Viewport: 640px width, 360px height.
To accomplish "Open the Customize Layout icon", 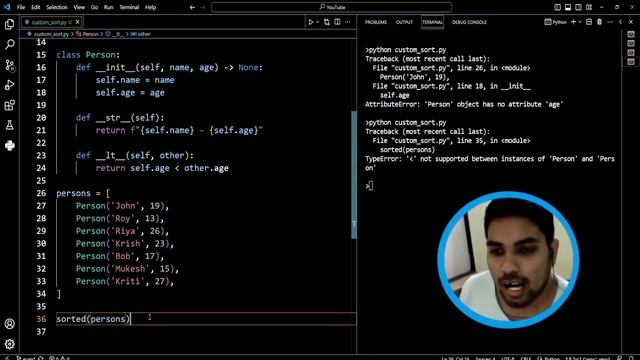I will [589, 7].
